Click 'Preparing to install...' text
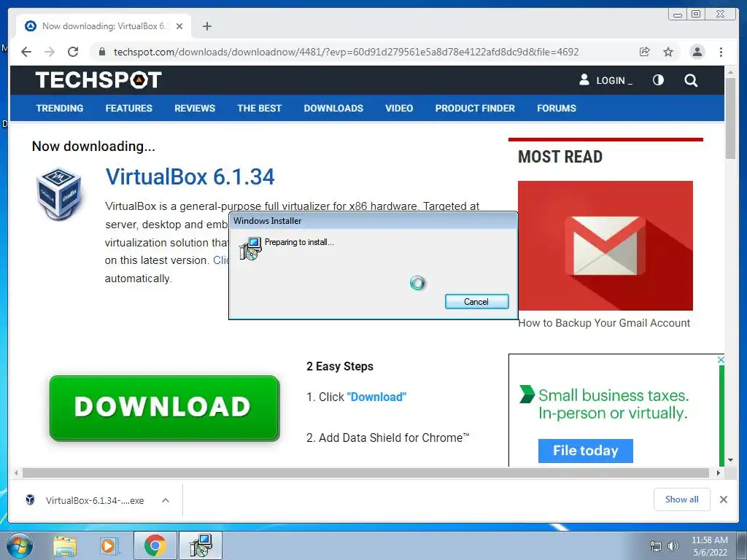 coord(299,242)
